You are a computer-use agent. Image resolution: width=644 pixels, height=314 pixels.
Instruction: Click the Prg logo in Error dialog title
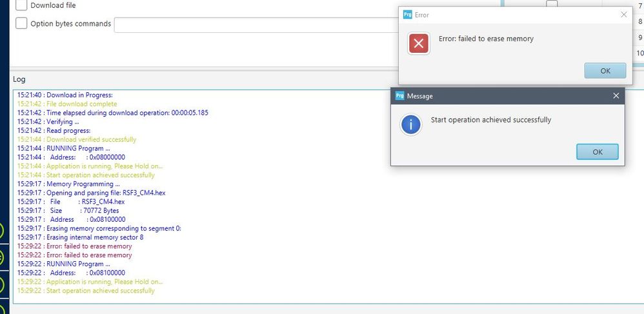[407, 15]
